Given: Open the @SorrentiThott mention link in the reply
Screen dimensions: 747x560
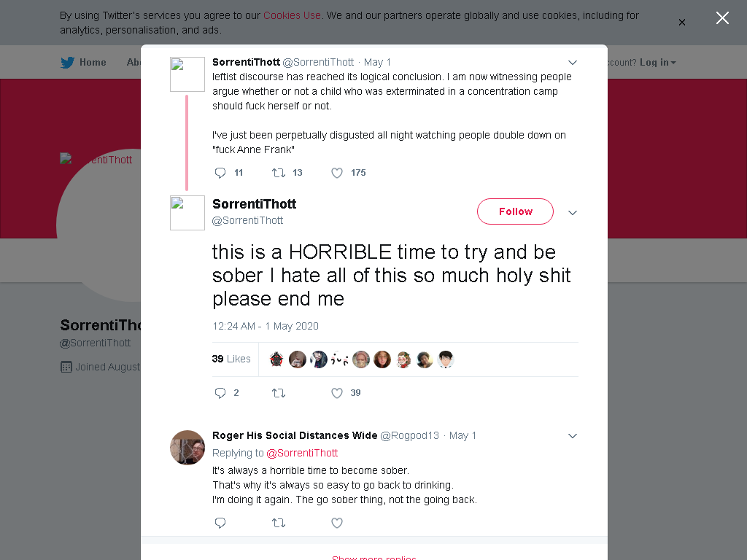Looking at the screenshot, I should coord(302,453).
